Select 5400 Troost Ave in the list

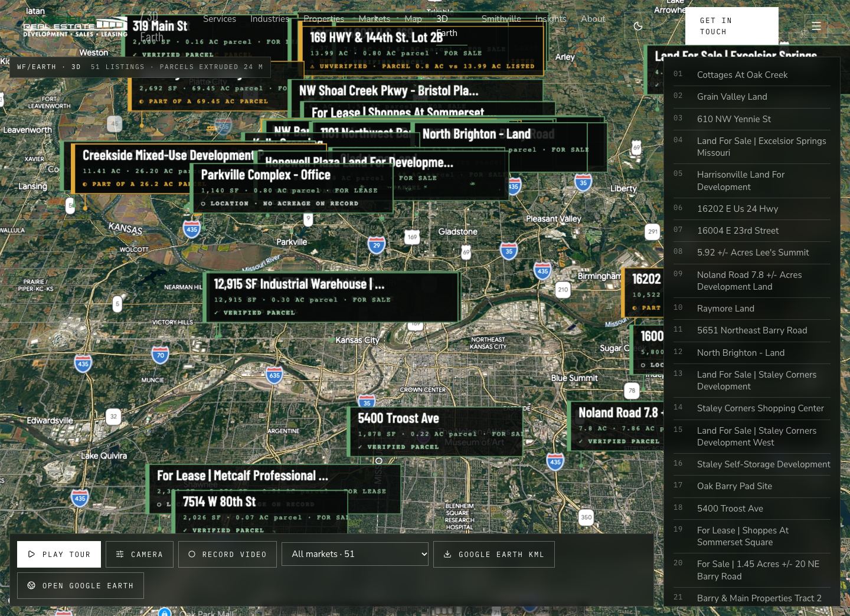[752, 509]
